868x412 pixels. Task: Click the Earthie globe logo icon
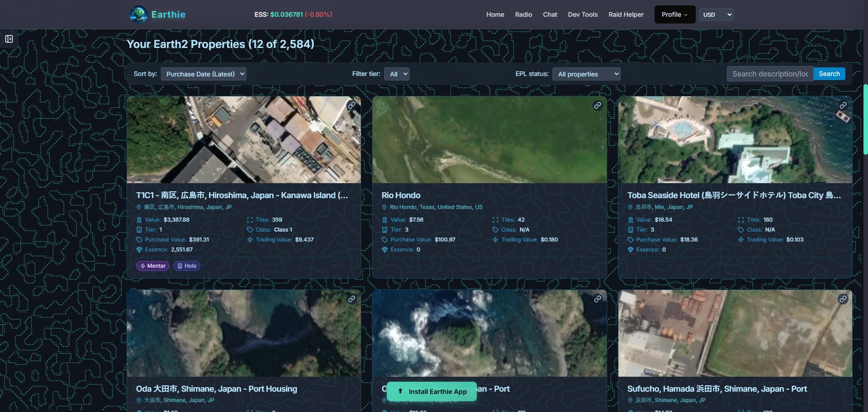click(x=138, y=14)
